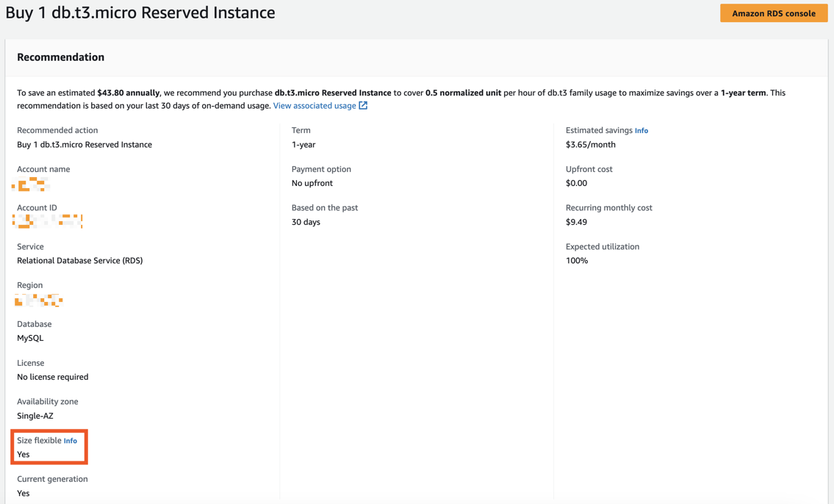Open Info next to Estimated savings
834x504 pixels.
[641, 131]
